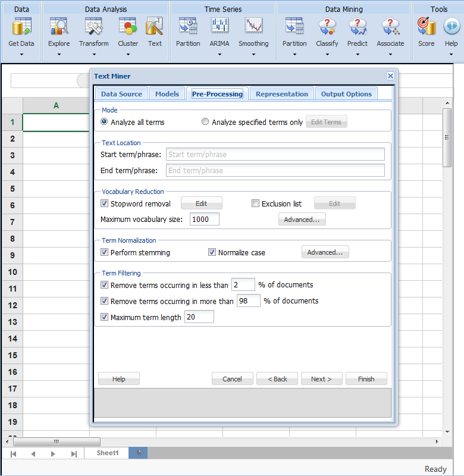Open the Output Options tab
464x476 pixels.
click(x=346, y=94)
